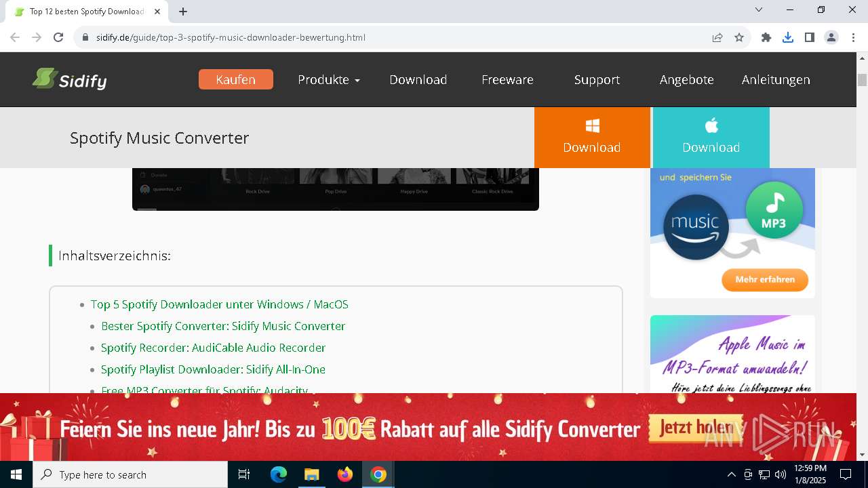Open the notifications center icon
868x488 pixels.
coord(846,474)
